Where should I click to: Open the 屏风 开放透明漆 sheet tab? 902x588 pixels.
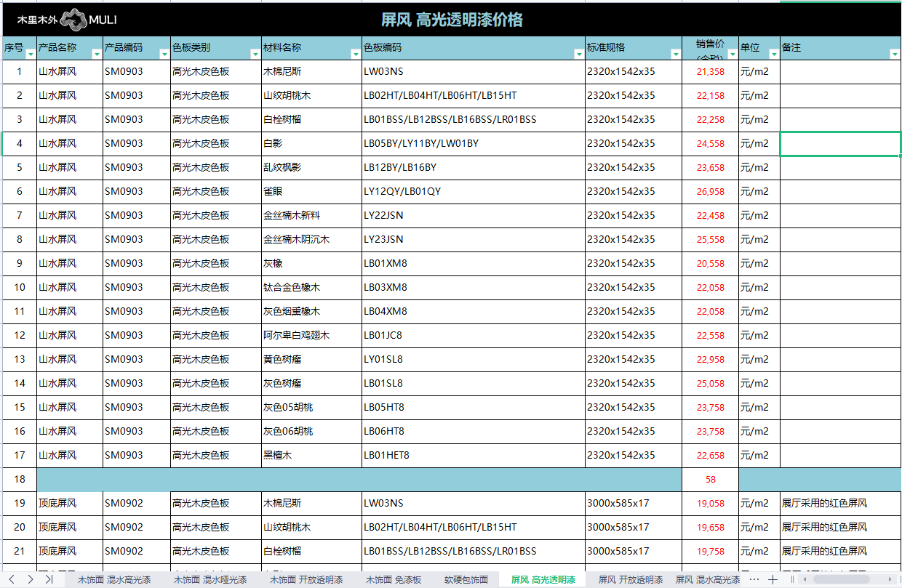(x=630, y=579)
